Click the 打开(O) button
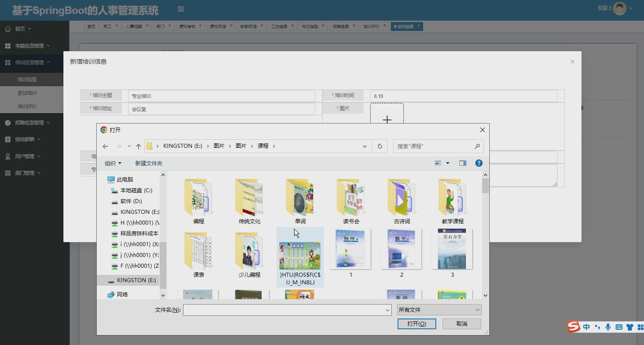Screen dimensions: 644x345 pyautogui.click(x=416, y=324)
